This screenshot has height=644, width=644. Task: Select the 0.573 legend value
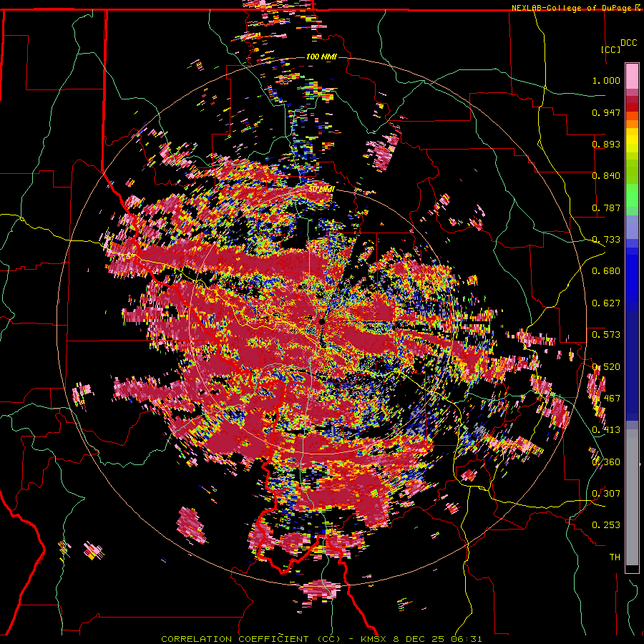(606, 335)
